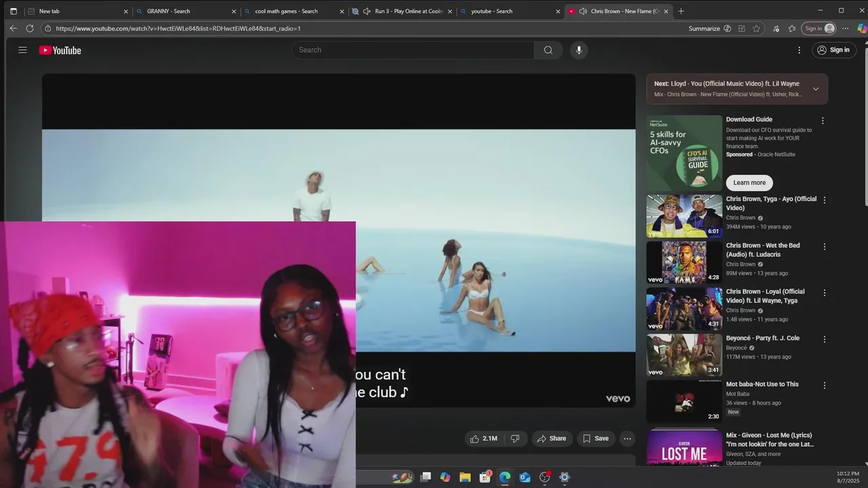
Task: Switch to the youtube - Search tab
Action: pos(510,11)
